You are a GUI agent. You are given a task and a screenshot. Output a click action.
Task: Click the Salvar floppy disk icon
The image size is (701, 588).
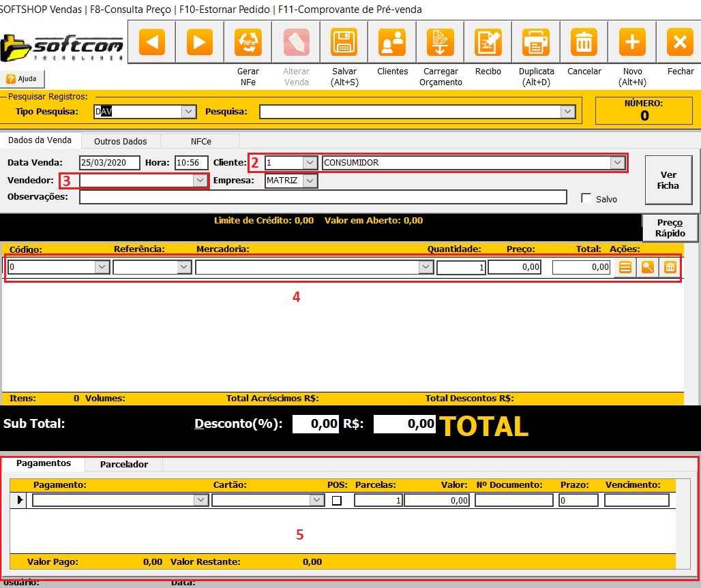(x=344, y=43)
